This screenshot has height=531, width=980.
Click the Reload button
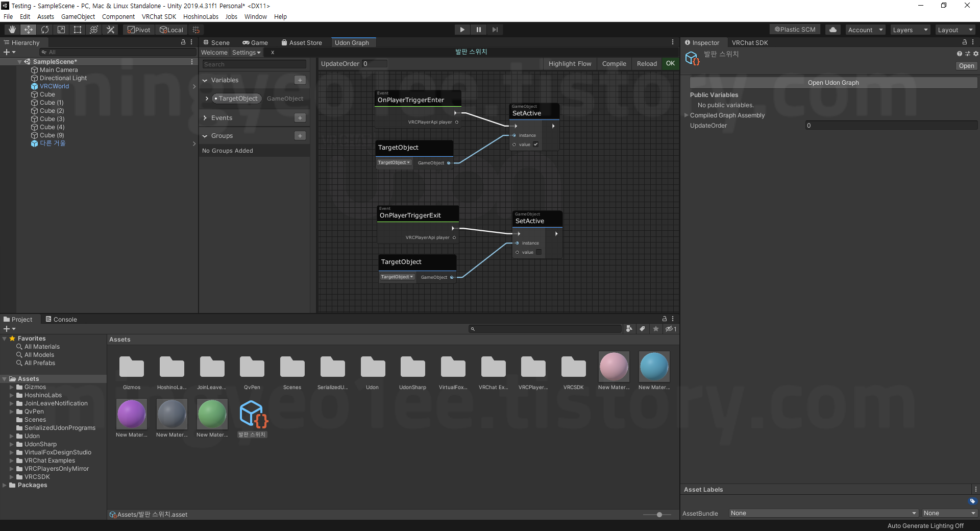click(x=647, y=64)
